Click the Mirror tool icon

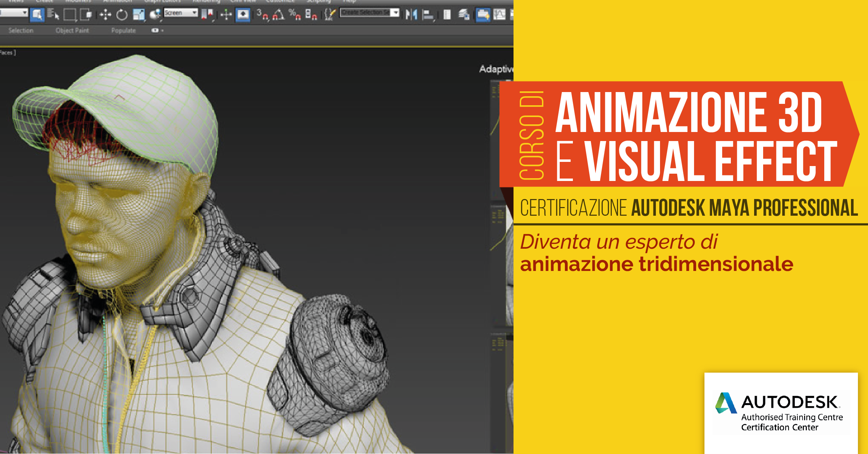[x=411, y=15]
